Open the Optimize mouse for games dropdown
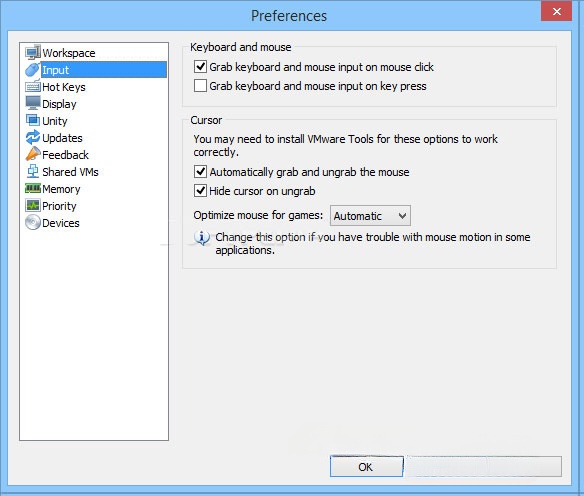This screenshot has width=584, height=496. 370,216
